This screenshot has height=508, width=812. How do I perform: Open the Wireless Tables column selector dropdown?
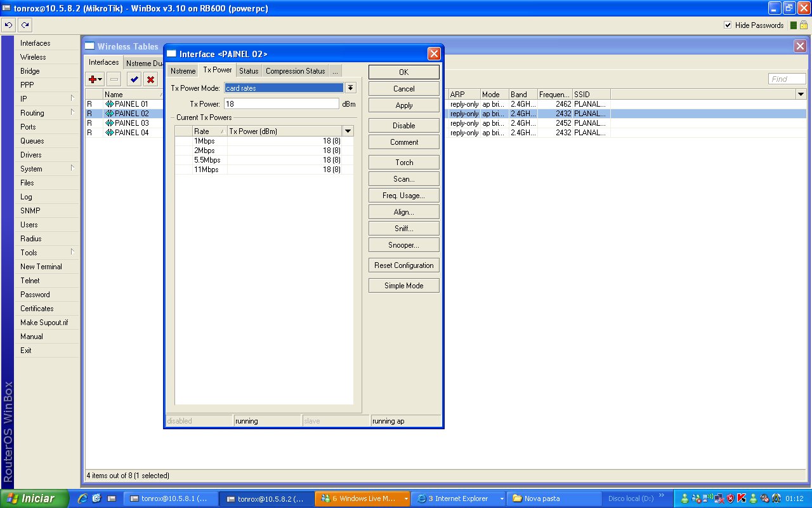pyautogui.click(x=801, y=94)
